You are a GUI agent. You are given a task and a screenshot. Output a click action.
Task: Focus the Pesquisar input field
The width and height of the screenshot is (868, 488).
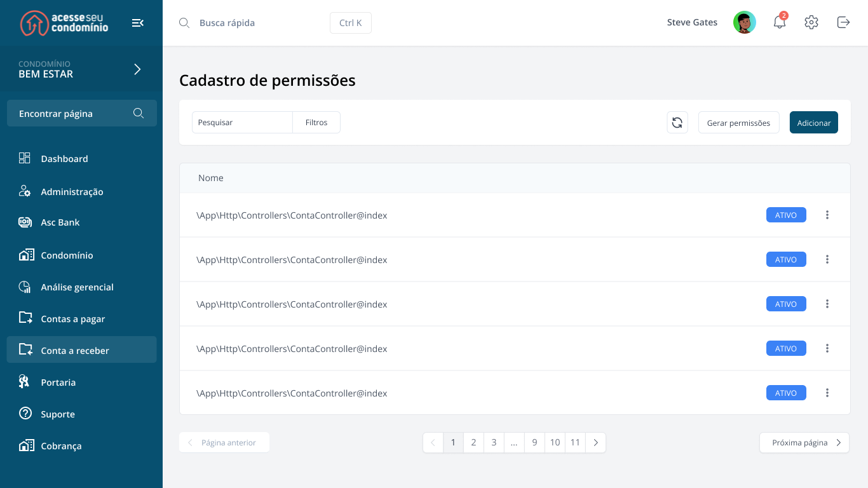pos(242,123)
